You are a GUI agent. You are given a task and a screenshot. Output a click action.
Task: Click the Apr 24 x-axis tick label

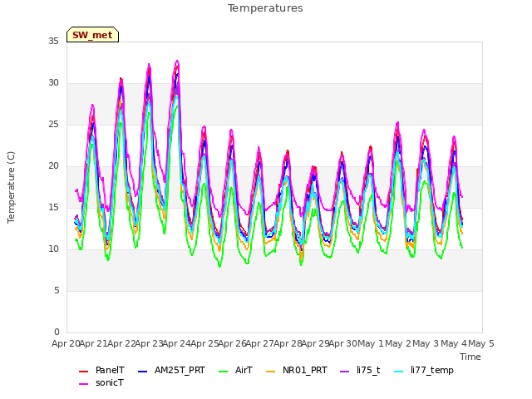coord(176,343)
